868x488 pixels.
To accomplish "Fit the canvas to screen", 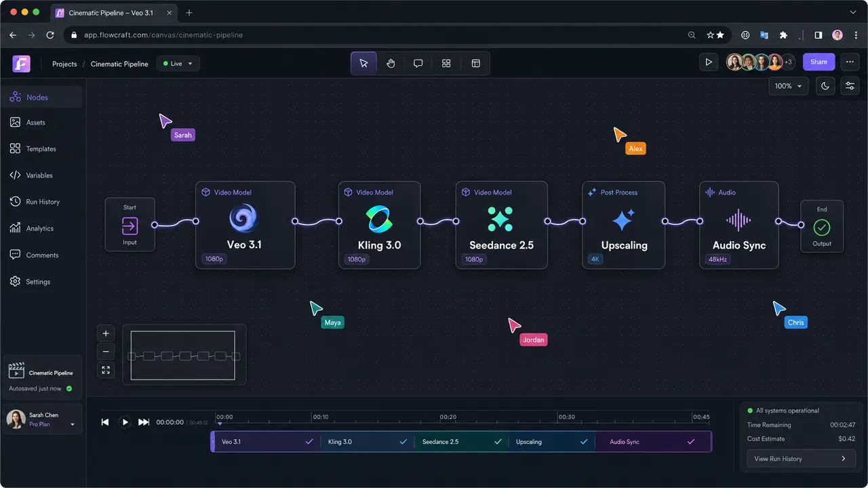I will (106, 370).
